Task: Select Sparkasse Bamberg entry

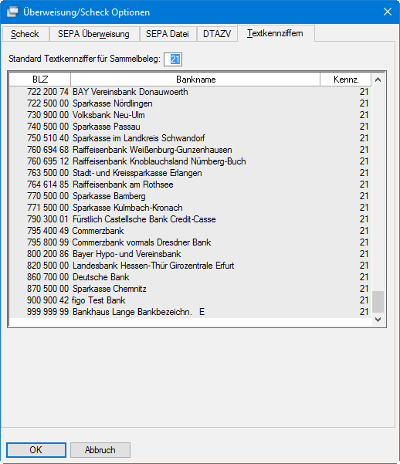Action: point(190,196)
